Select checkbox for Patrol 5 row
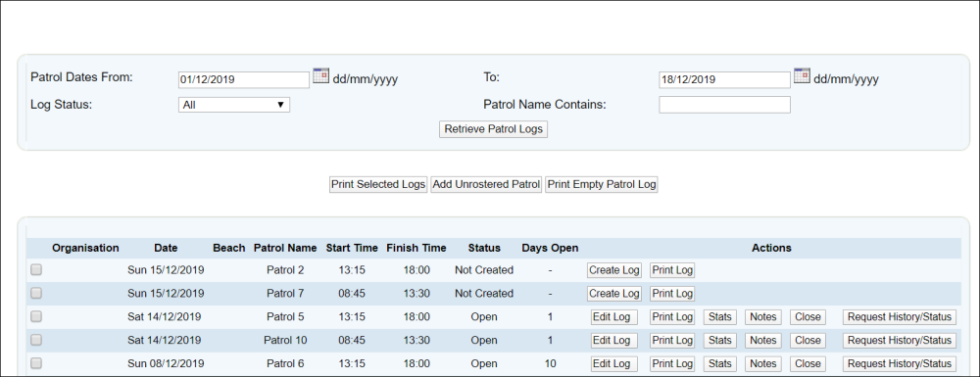 tap(36, 316)
